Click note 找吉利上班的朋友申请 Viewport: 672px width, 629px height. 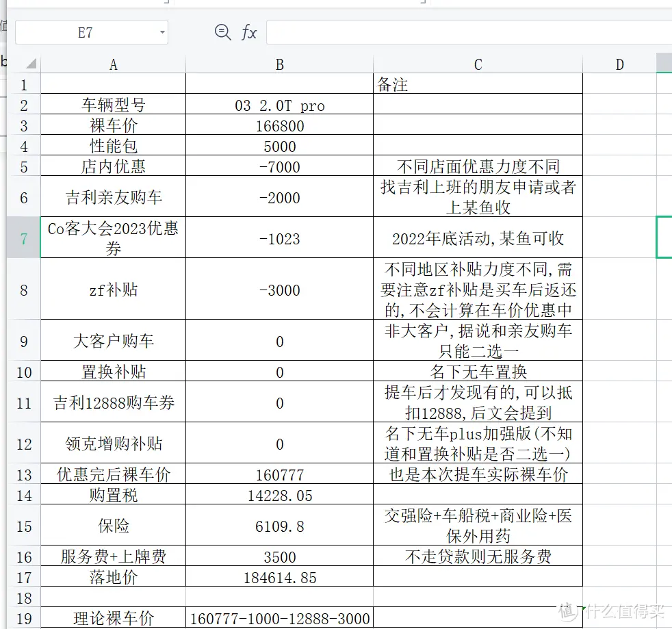[x=478, y=197]
